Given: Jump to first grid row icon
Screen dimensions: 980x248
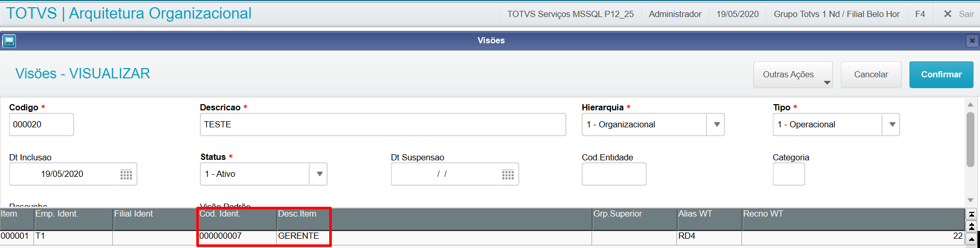Looking at the screenshot, I should click(x=971, y=214).
